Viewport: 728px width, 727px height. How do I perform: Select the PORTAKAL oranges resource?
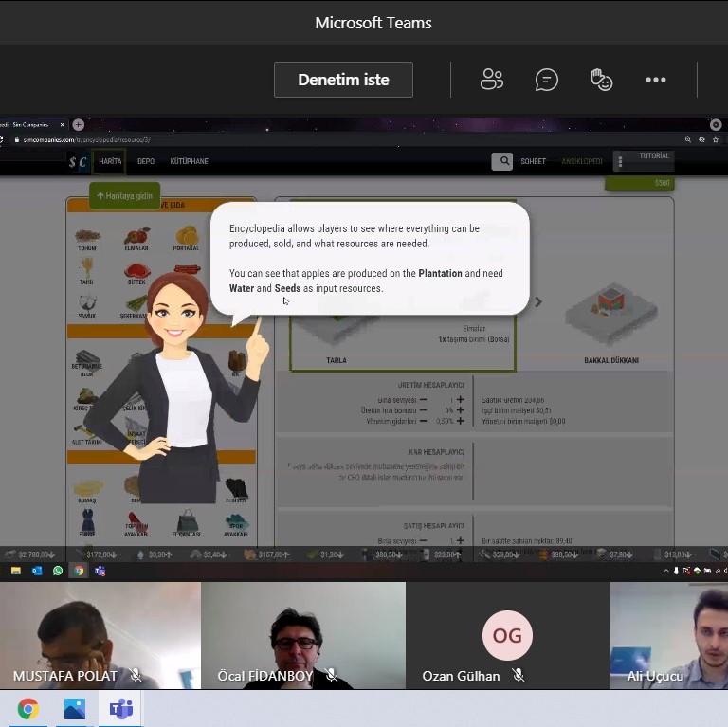coord(186,239)
